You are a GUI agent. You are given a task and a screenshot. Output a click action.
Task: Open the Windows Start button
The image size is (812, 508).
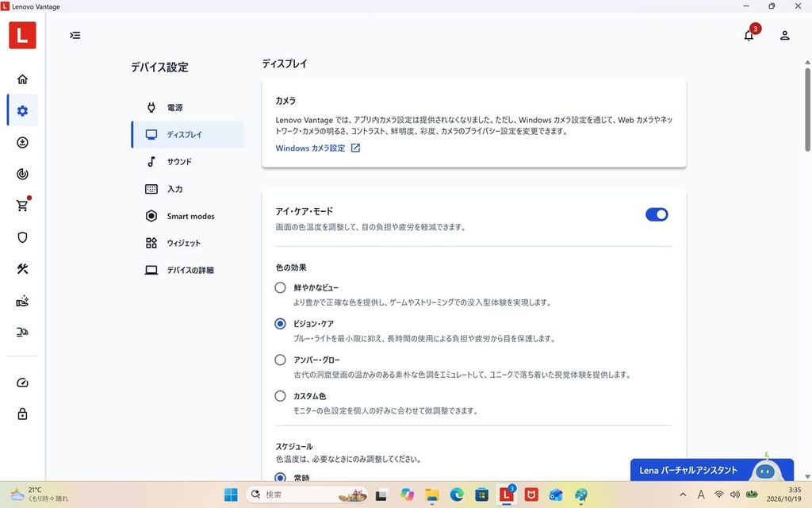click(231, 495)
